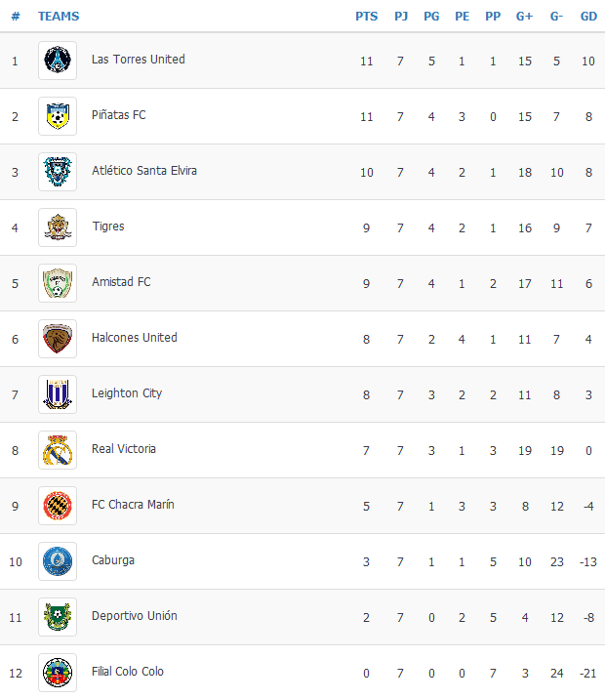Click the Halcones United team name

[135, 338]
